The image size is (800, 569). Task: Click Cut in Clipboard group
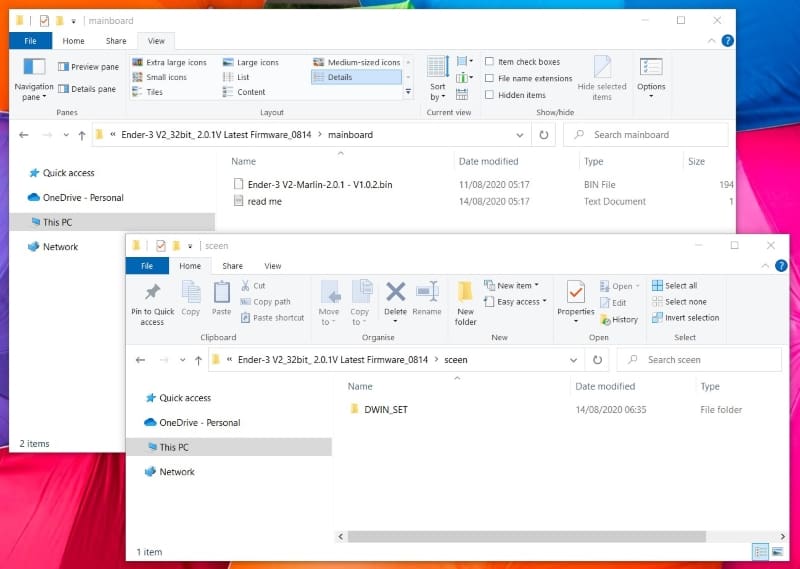pyautogui.click(x=253, y=286)
